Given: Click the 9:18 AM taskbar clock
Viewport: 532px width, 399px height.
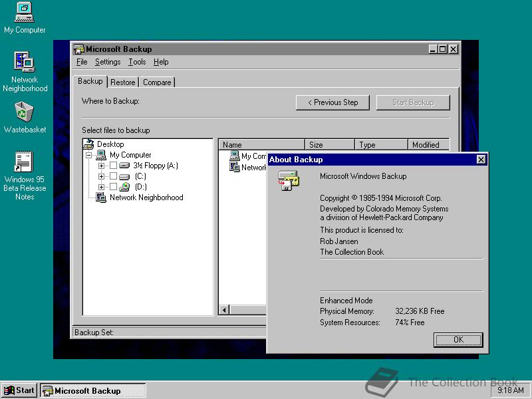Looking at the screenshot, I should (x=510, y=390).
